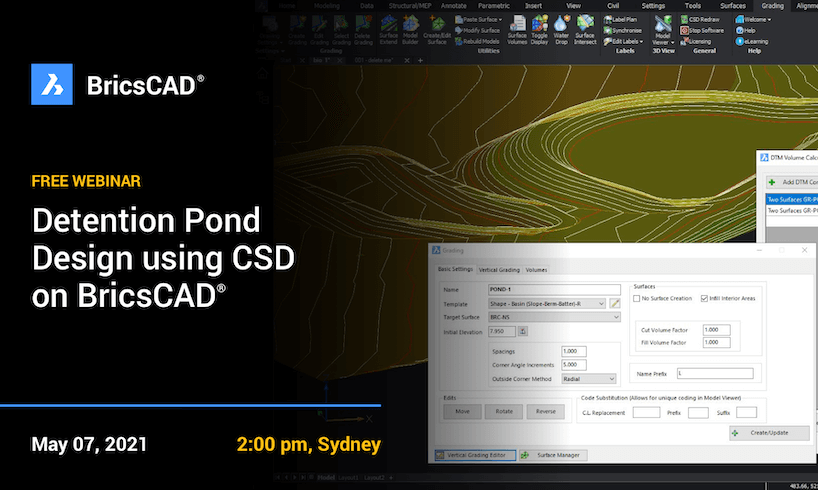The width and height of the screenshot is (818, 490).
Task: Click the Delete Grading ribbon tool
Action: (x=363, y=30)
